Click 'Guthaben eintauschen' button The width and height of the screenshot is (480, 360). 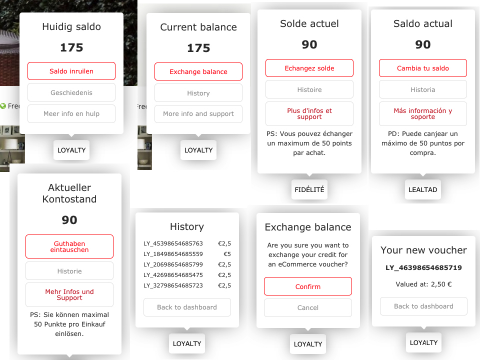(x=69, y=246)
